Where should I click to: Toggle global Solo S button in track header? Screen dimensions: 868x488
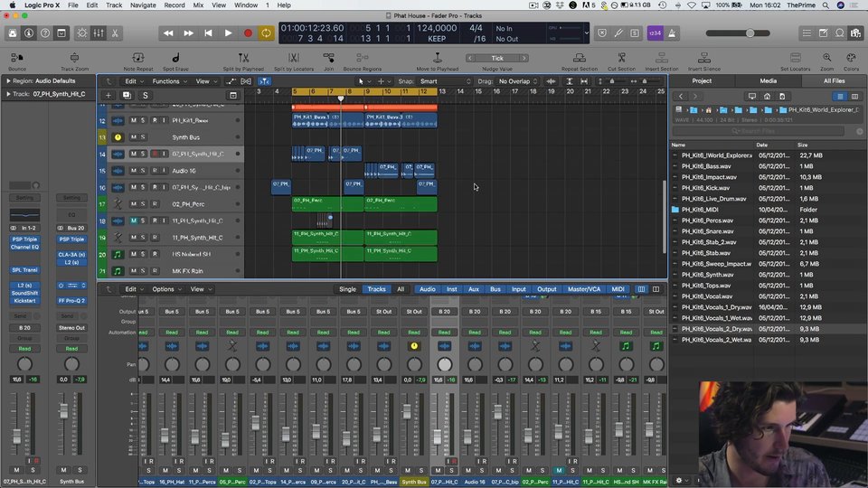coord(146,95)
